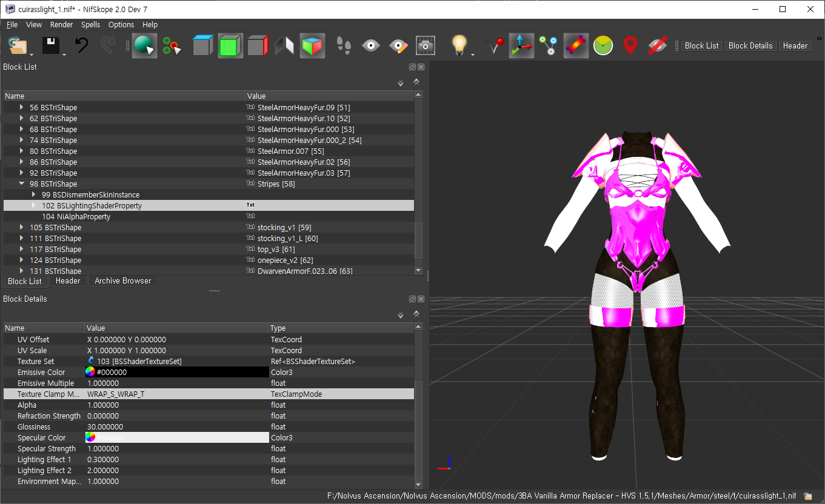Open the Spells menu
825x504 pixels.
click(x=90, y=25)
